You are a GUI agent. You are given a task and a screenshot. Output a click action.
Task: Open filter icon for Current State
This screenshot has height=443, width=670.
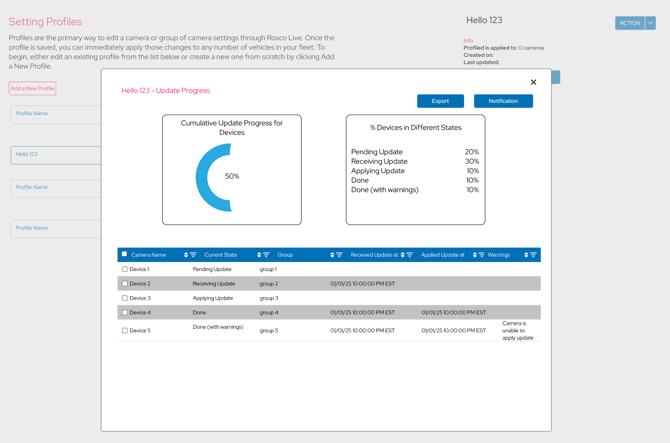pos(266,255)
